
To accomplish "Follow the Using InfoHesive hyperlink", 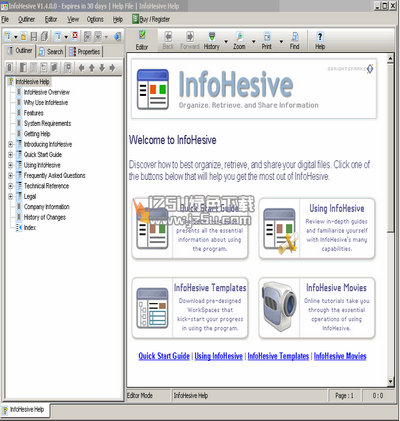I will coord(219,356).
